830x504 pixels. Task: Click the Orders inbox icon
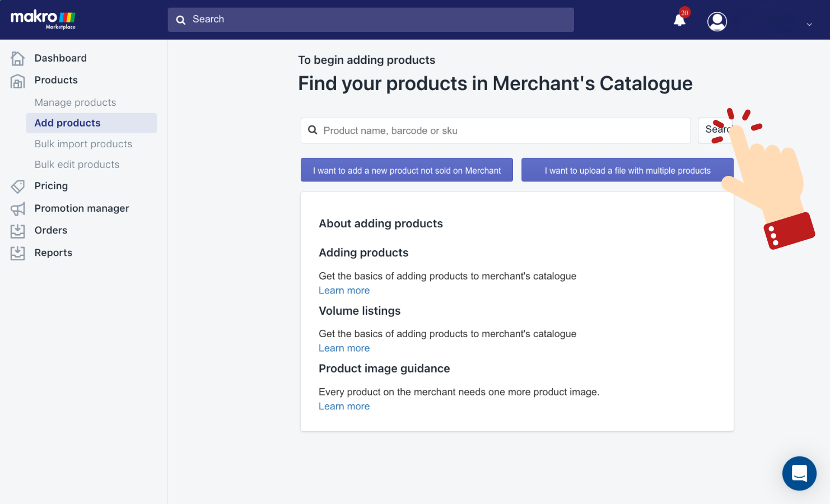tap(18, 231)
